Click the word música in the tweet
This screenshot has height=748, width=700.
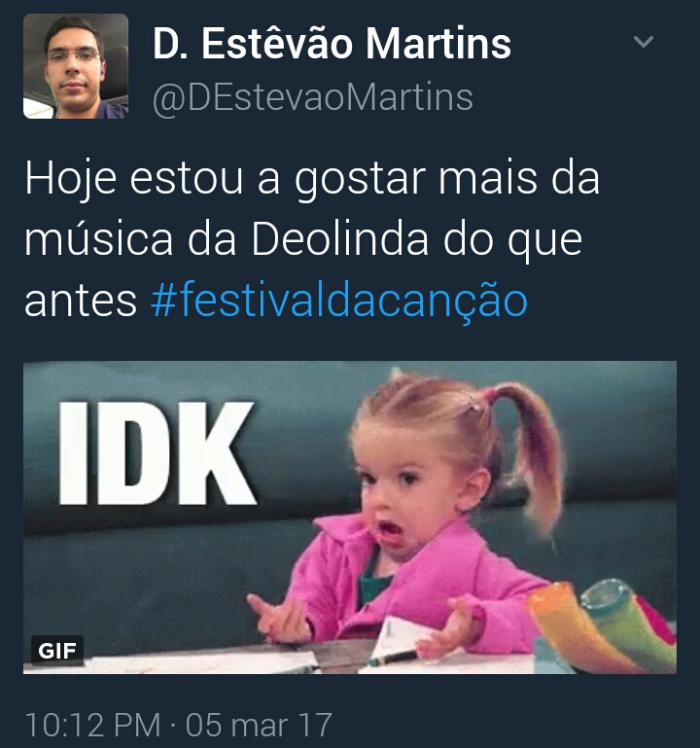point(99,239)
